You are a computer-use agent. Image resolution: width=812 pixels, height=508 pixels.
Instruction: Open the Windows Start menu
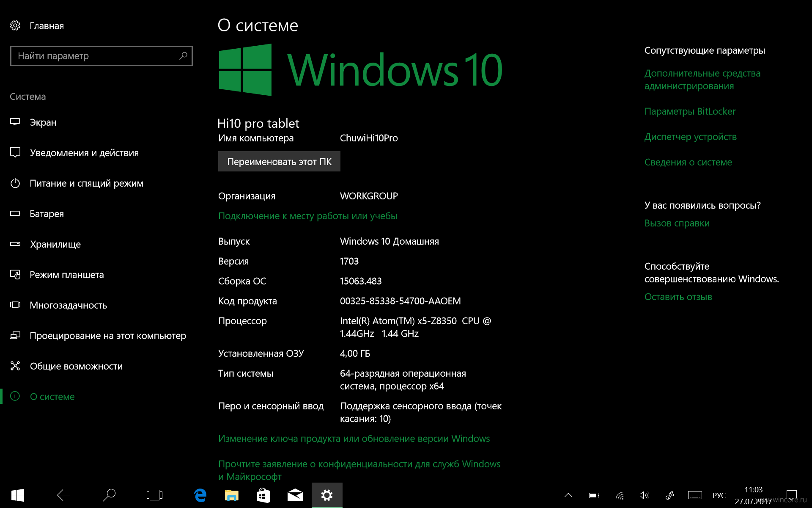point(18,495)
